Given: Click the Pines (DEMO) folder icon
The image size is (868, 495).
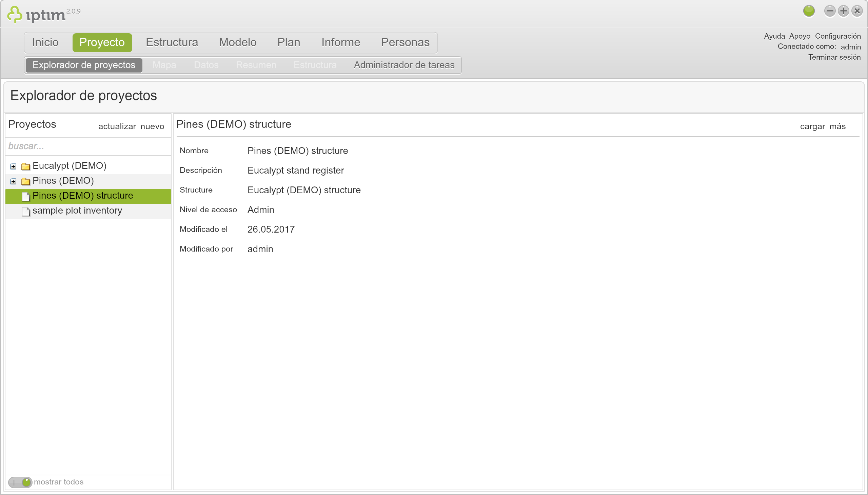Looking at the screenshot, I should [25, 181].
